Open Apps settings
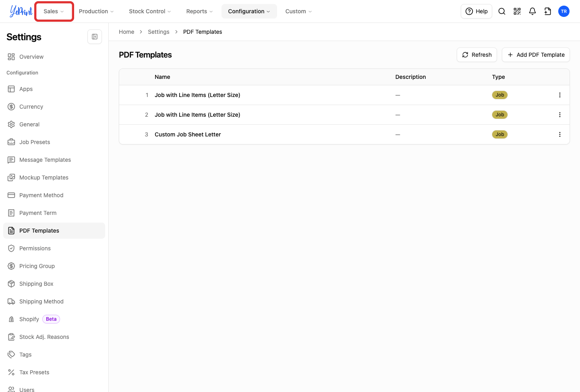The width and height of the screenshot is (580, 392). (x=54, y=89)
